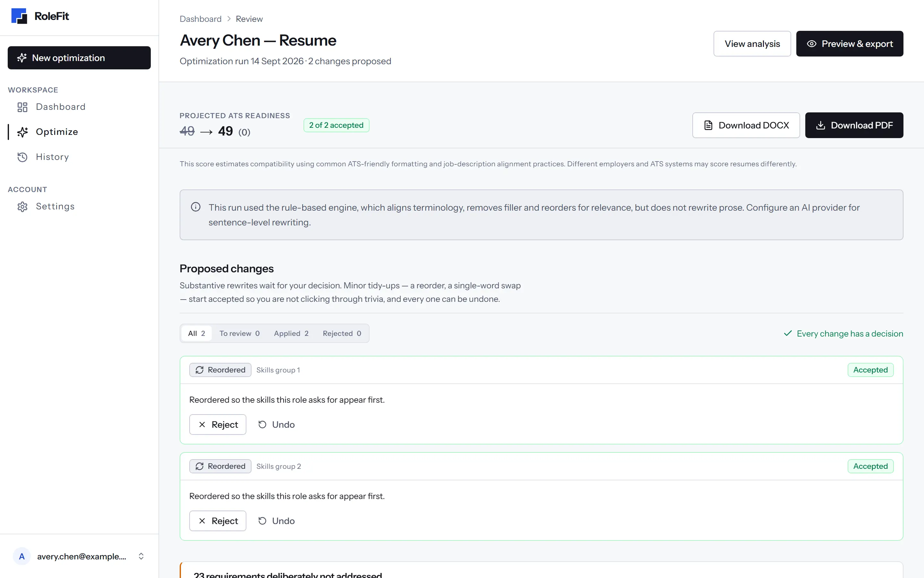
Task: Open View analysis
Action: (x=752, y=44)
